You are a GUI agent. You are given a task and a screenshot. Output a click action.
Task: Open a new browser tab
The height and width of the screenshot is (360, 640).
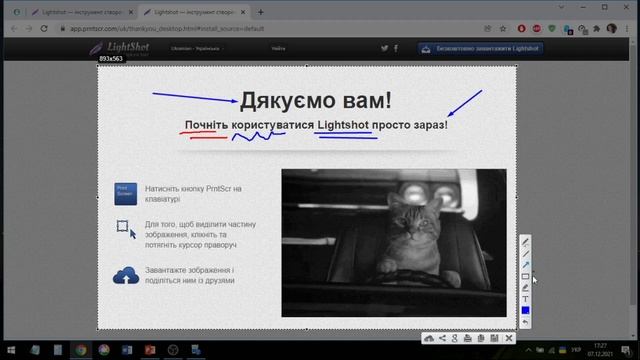coord(260,13)
